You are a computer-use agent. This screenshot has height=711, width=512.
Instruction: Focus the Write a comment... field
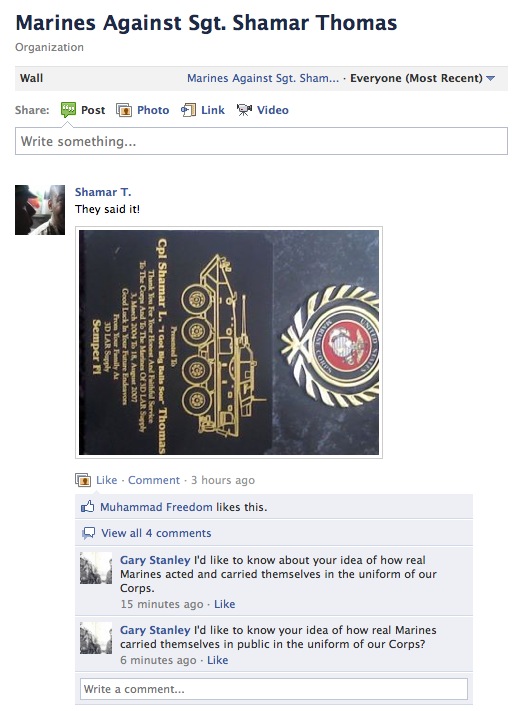pyautogui.click(x=274, y=689)
